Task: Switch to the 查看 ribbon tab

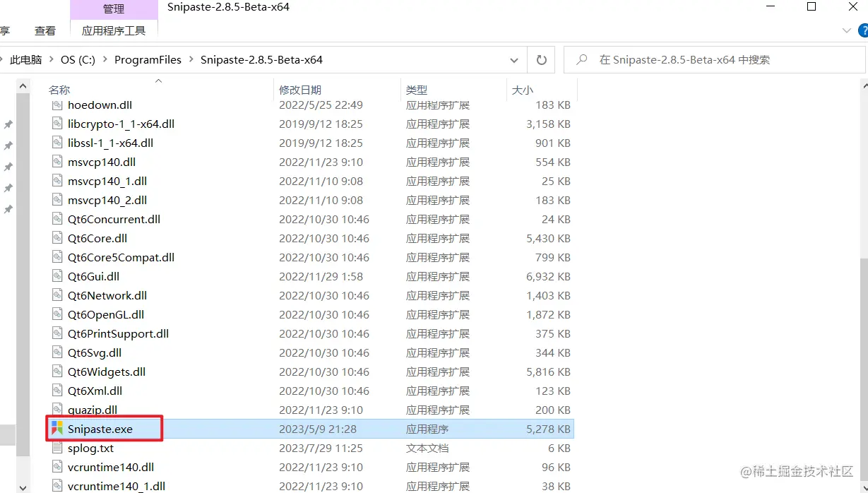Action: tap(45, 30)
